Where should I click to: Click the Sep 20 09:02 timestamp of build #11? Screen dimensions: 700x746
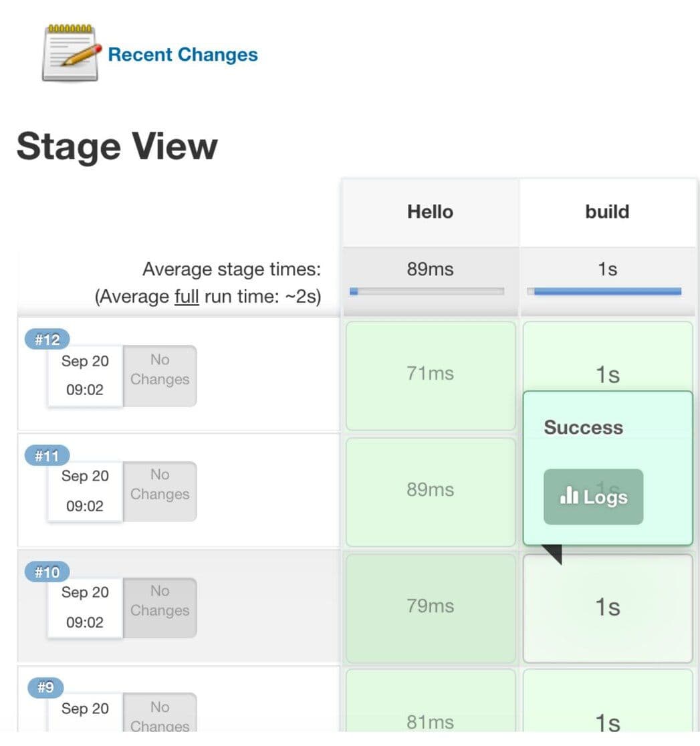[84, 490]
